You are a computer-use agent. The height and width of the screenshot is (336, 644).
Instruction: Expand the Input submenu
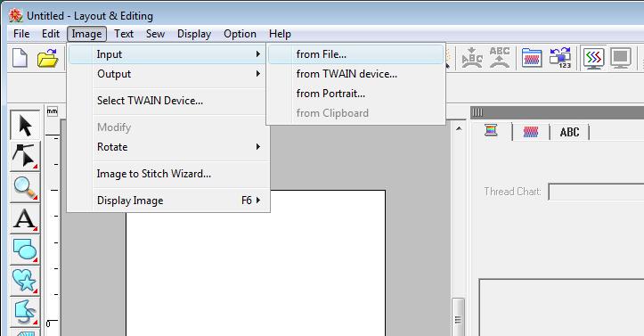[168, 54]
